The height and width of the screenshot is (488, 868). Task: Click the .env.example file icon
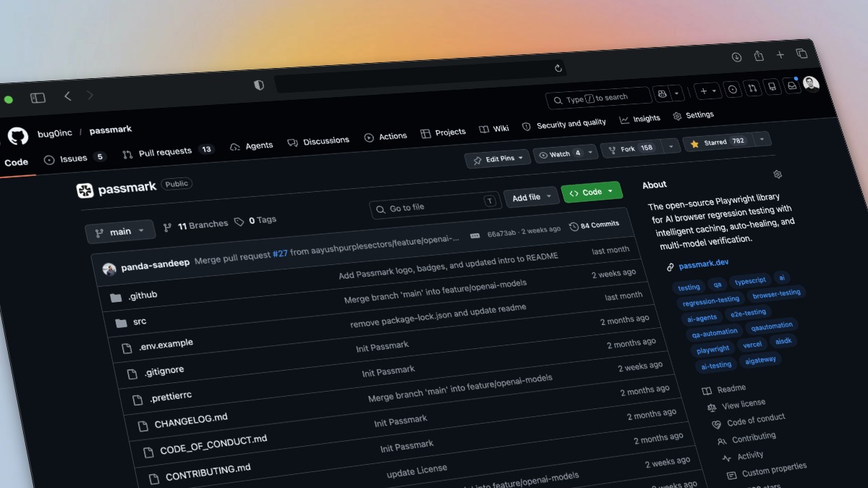pyautogui.click(x=127, y=348)
